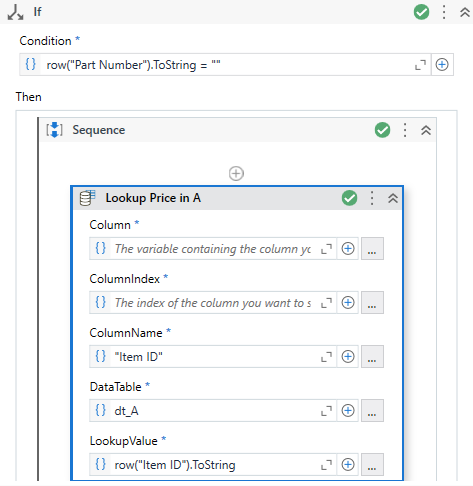Open the ellipsis button for DataTable
This screenshot has height=486, width=473.
[x=372, y=411]
